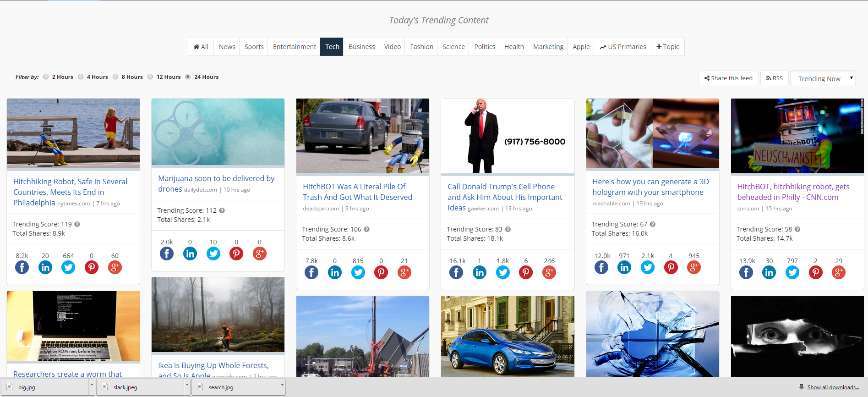Tweet the Hitchhiking Robot nytimes article

(x=68, y=267)
